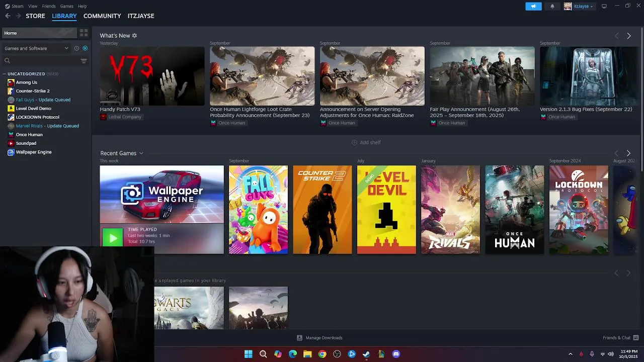This screenshot has width=644, height=362.
Task: Select Fall Guys Update Queued entry
Action: (x=43, y=100)
